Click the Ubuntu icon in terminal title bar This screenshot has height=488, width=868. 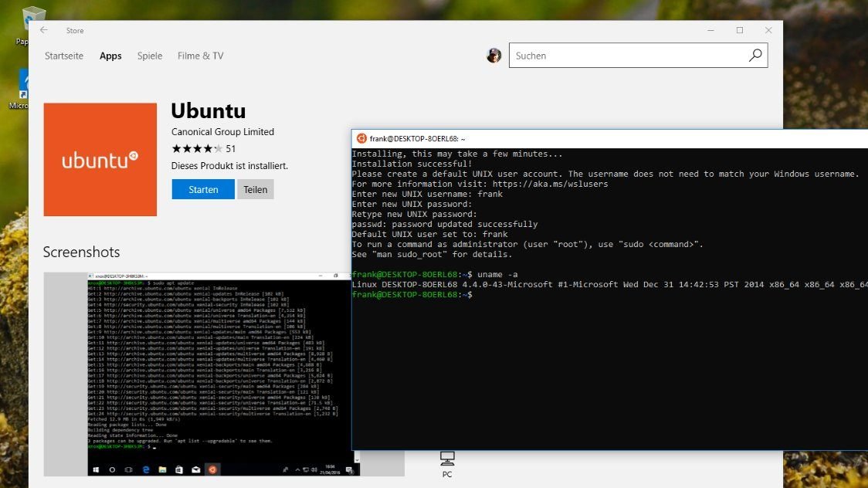click(361, 139)
